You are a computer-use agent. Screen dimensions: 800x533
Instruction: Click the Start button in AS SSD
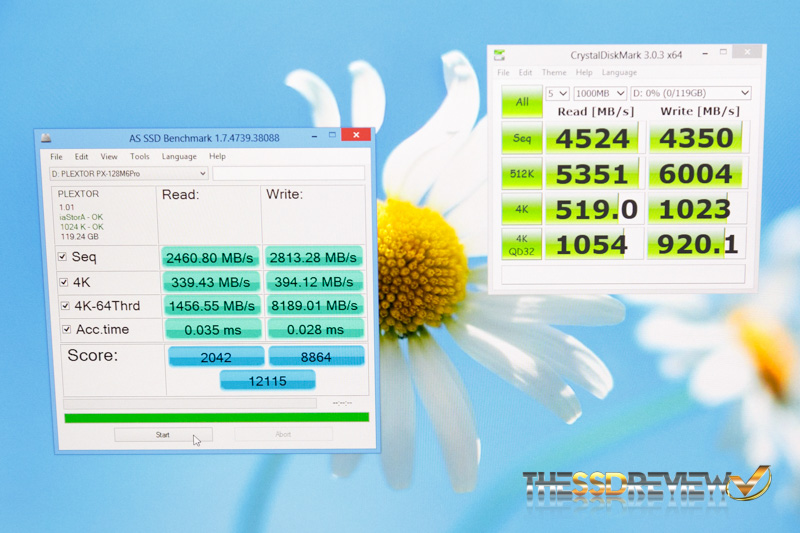163,435
